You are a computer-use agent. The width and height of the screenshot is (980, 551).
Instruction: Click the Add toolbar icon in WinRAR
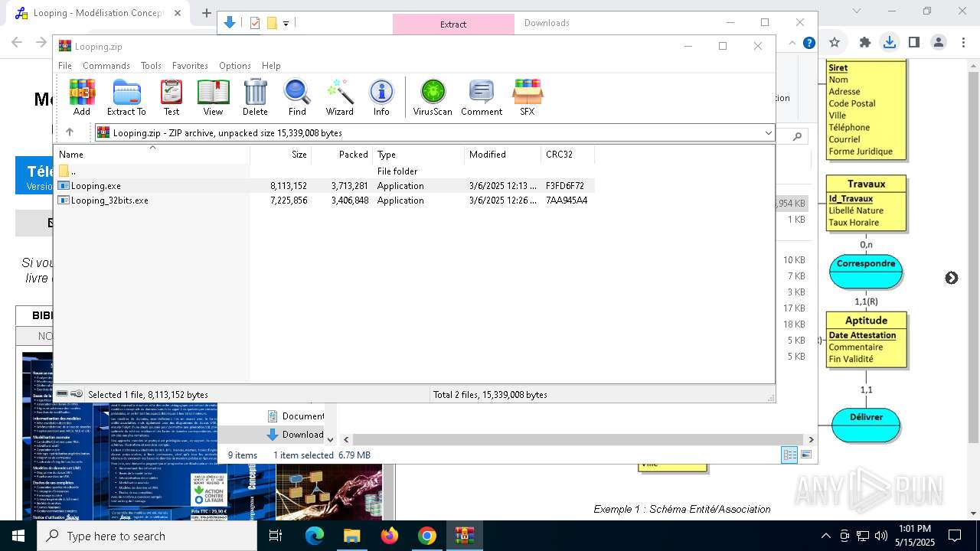82,97
